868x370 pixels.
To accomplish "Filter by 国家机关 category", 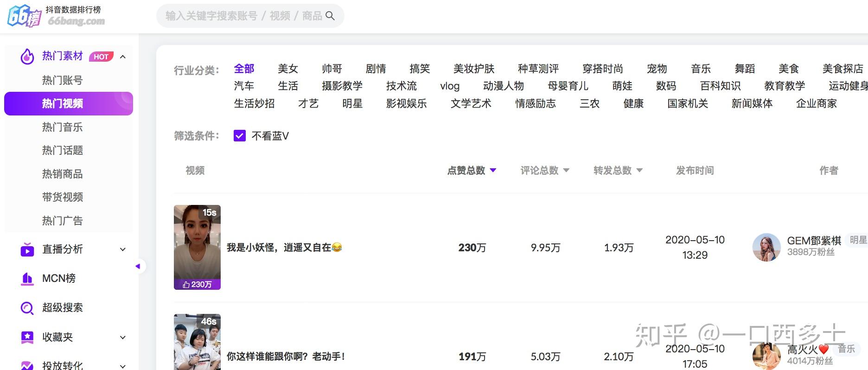I will tap(688, 103).
